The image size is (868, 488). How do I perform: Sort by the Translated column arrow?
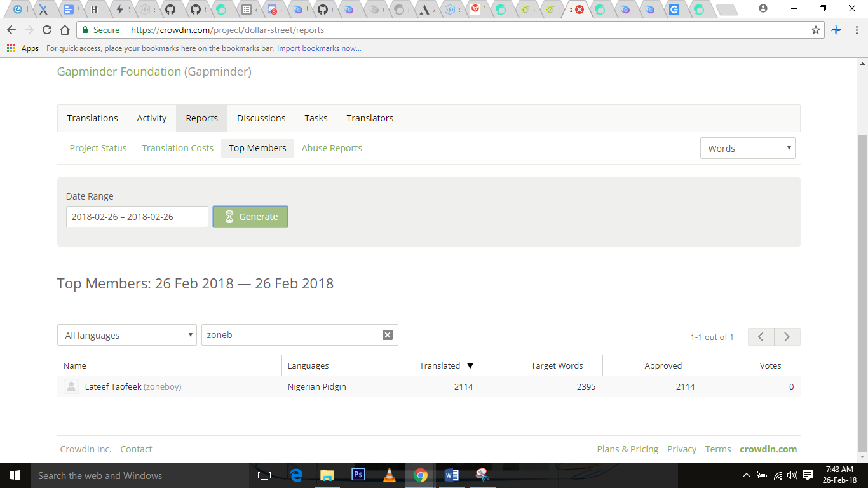tap(470, 366)
